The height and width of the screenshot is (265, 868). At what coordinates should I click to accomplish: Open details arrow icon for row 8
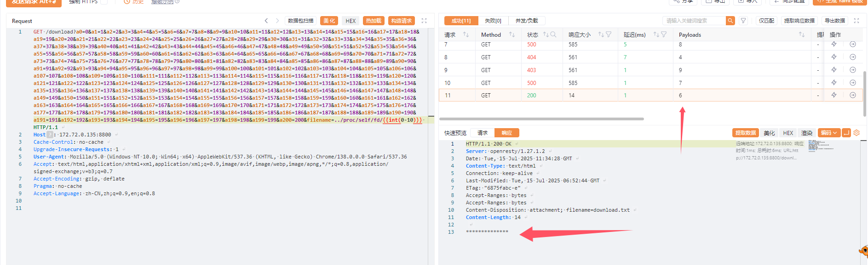(852, 57)
